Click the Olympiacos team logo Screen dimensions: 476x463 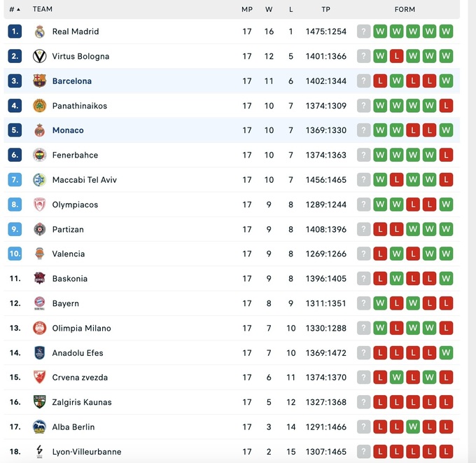click(x=40, y=205)
